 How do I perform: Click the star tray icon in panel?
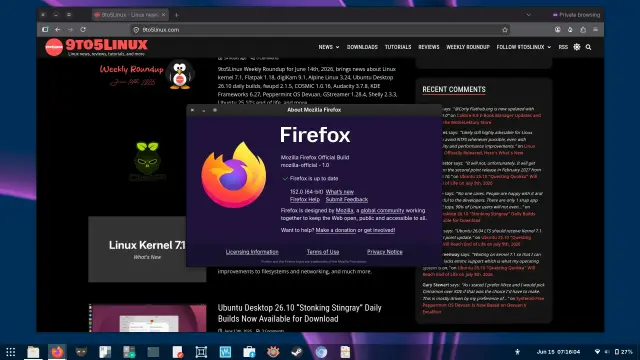517,351
